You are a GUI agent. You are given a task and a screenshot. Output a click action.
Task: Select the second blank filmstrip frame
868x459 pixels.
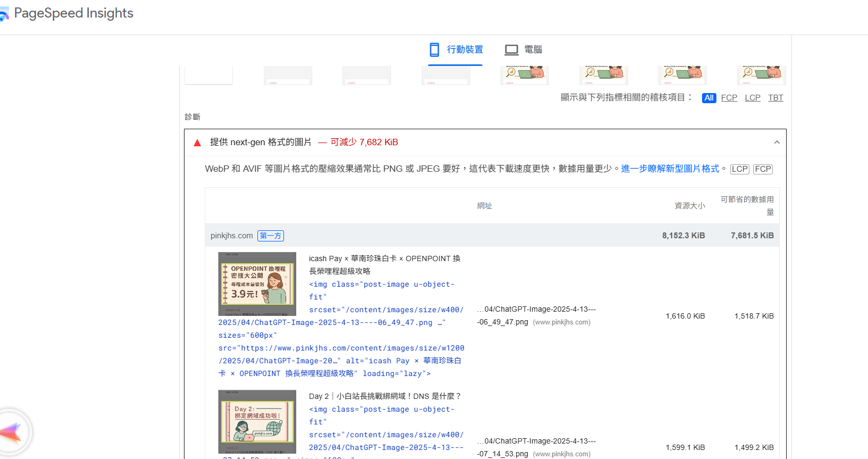(x=288, y=75)
